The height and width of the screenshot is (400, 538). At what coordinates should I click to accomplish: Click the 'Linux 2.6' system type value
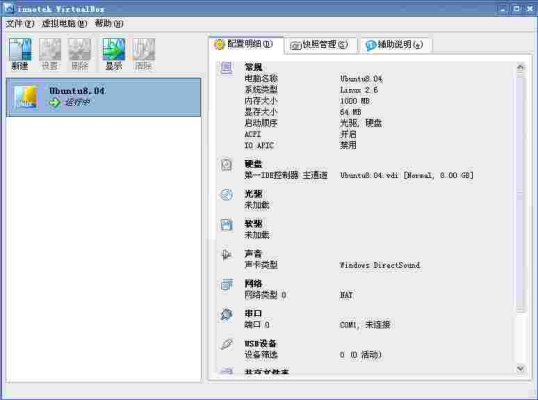(359, 90)
